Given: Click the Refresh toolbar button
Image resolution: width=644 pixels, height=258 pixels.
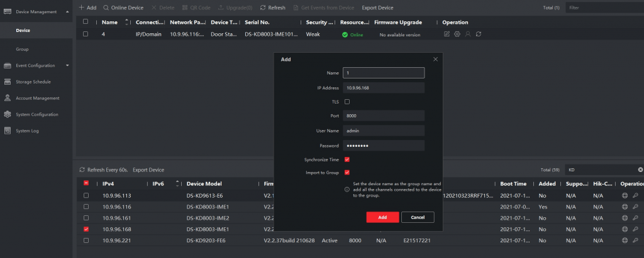Looking at the screenshot, I should [272, 8].
